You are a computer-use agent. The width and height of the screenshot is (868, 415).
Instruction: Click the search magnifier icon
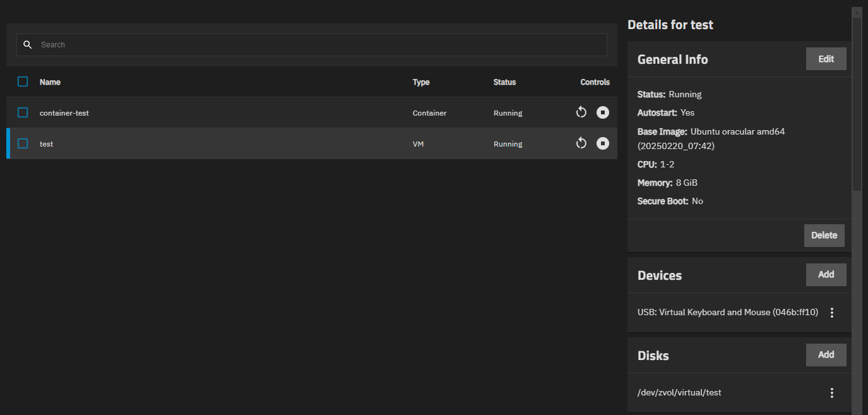pos(27,45)
